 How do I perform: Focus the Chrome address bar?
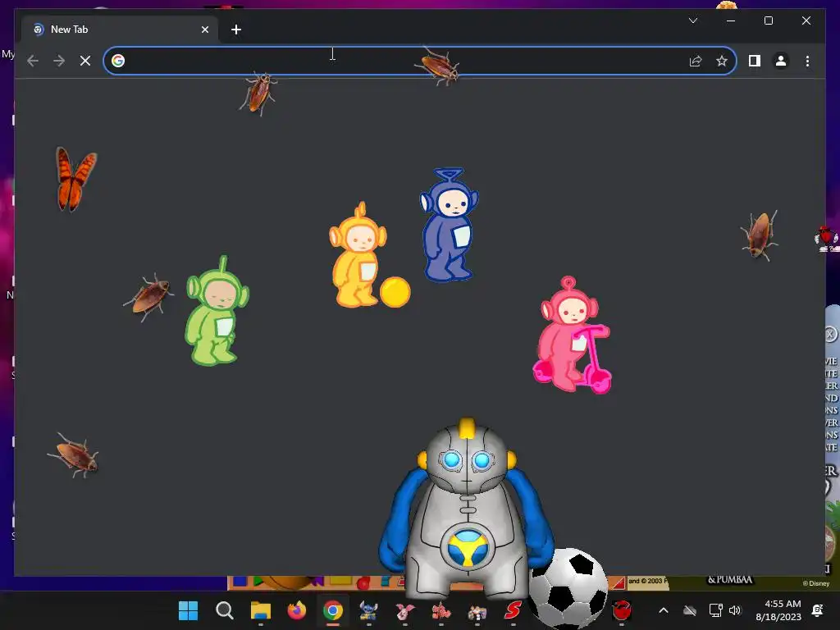419,61
